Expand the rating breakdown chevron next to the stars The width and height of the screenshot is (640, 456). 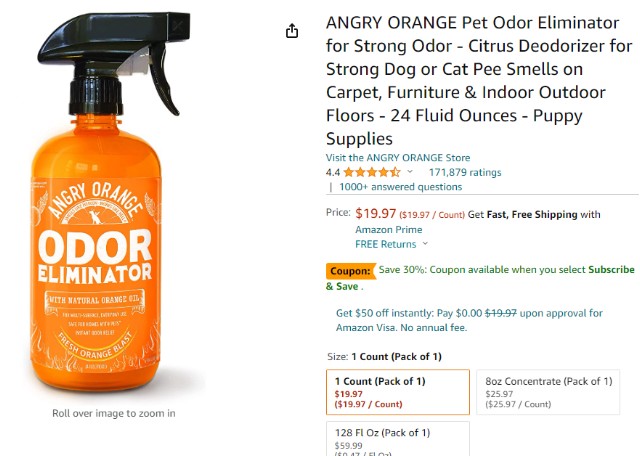pyautogui.click(x=410, y=172)
